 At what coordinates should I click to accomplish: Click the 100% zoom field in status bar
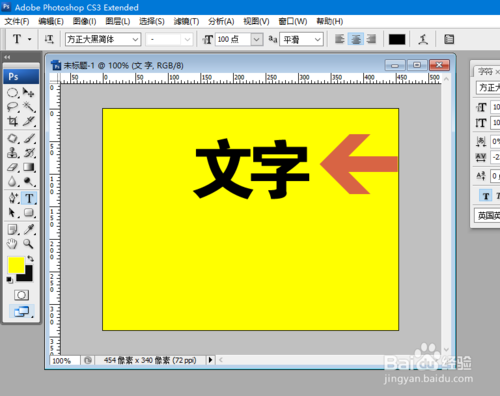64,360
